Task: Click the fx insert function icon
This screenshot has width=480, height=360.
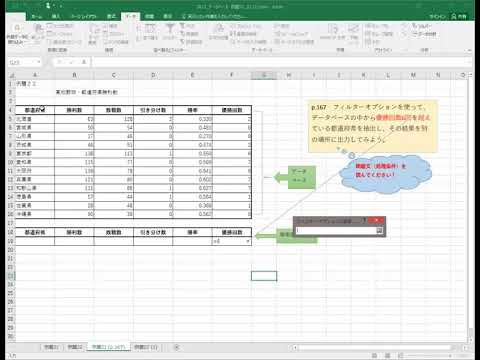Action: (84, 62)
